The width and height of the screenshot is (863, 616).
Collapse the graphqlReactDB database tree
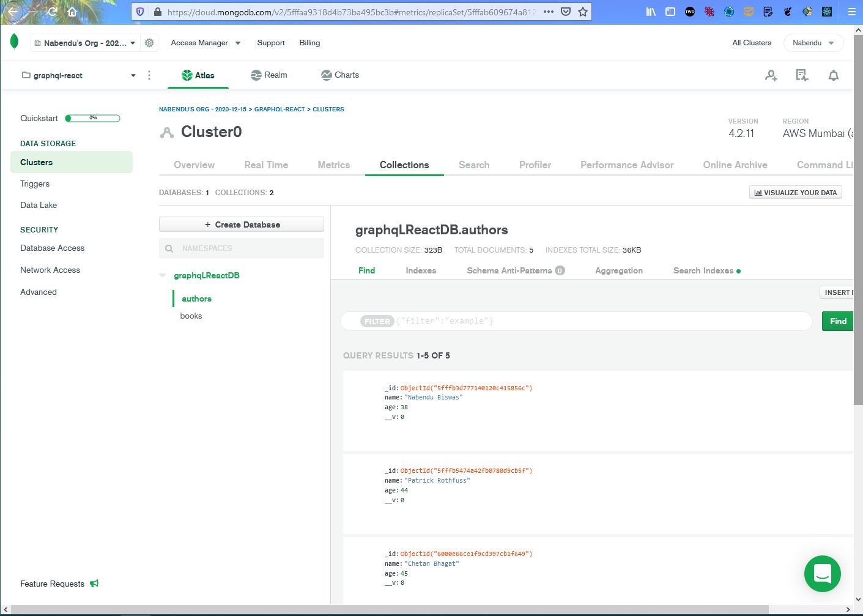tap(163, 275)
